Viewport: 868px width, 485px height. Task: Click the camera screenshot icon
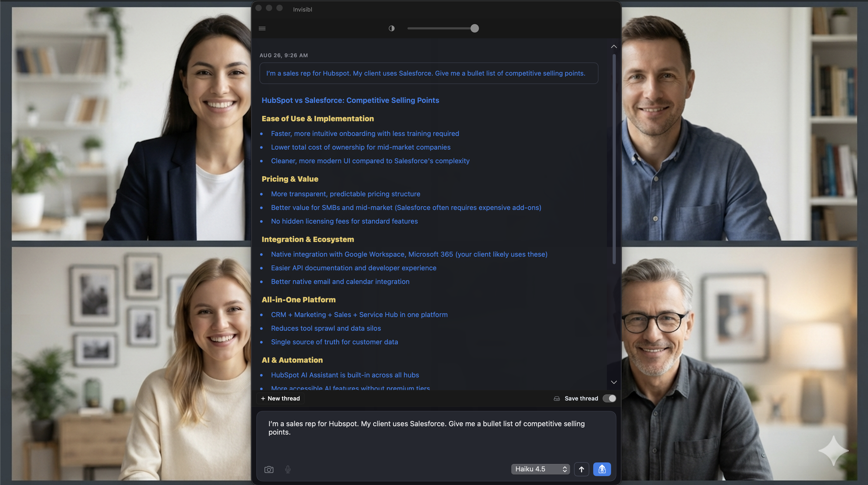pyautogui.click(x=269, y=469)
